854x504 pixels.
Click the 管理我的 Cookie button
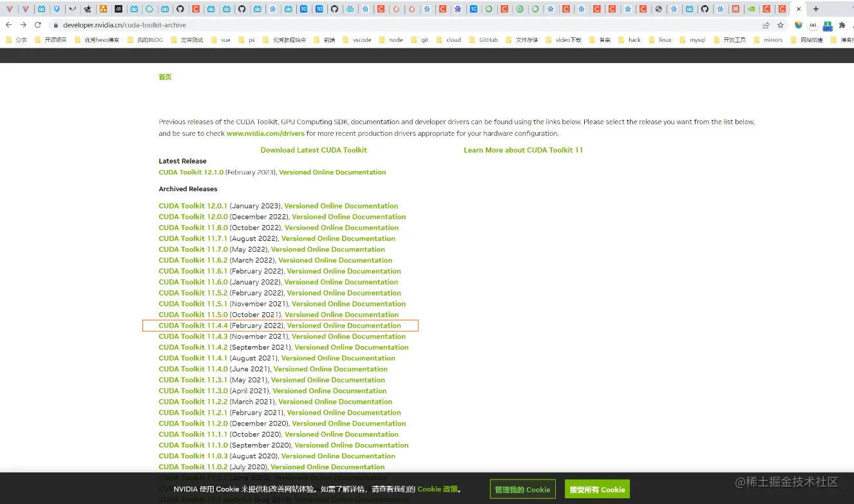(x=522, y=489)
